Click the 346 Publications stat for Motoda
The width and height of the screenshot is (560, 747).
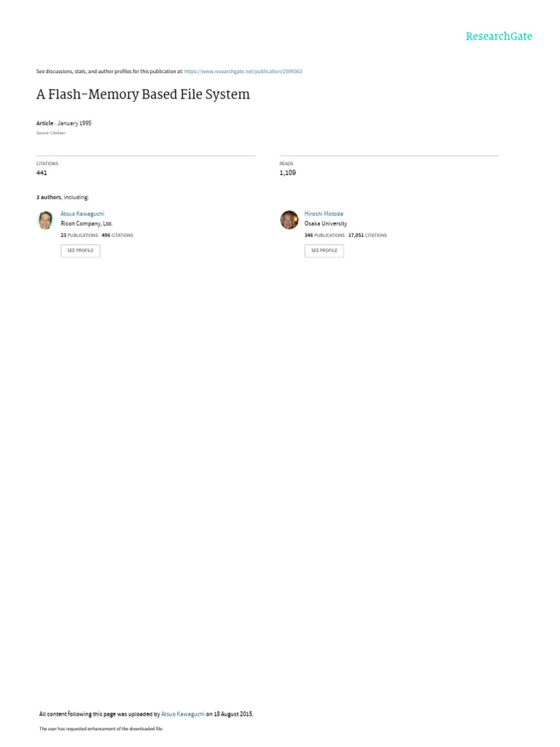pos(324,236)
